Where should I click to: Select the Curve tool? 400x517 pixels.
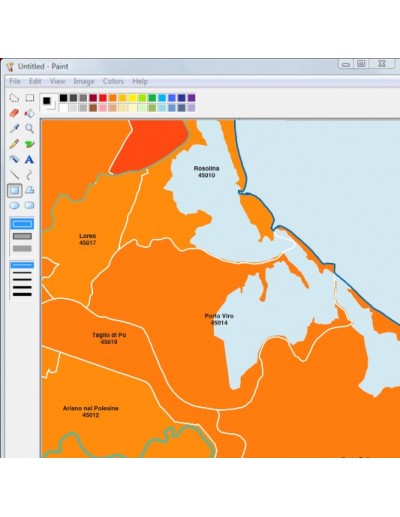30,175
